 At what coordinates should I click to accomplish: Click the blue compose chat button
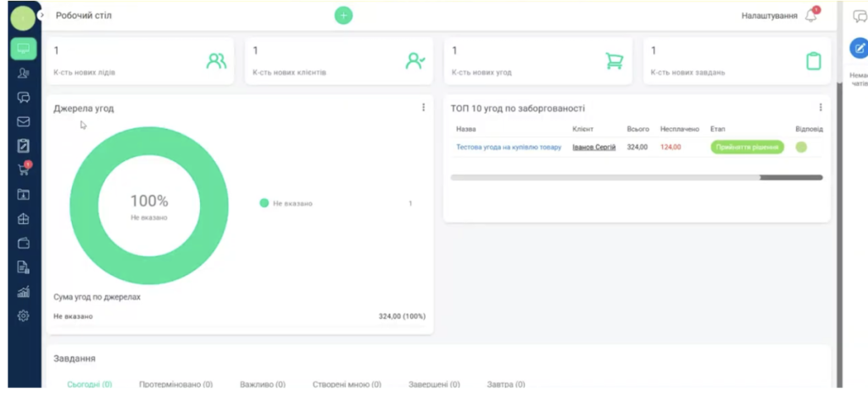click(x=859, y=48)
